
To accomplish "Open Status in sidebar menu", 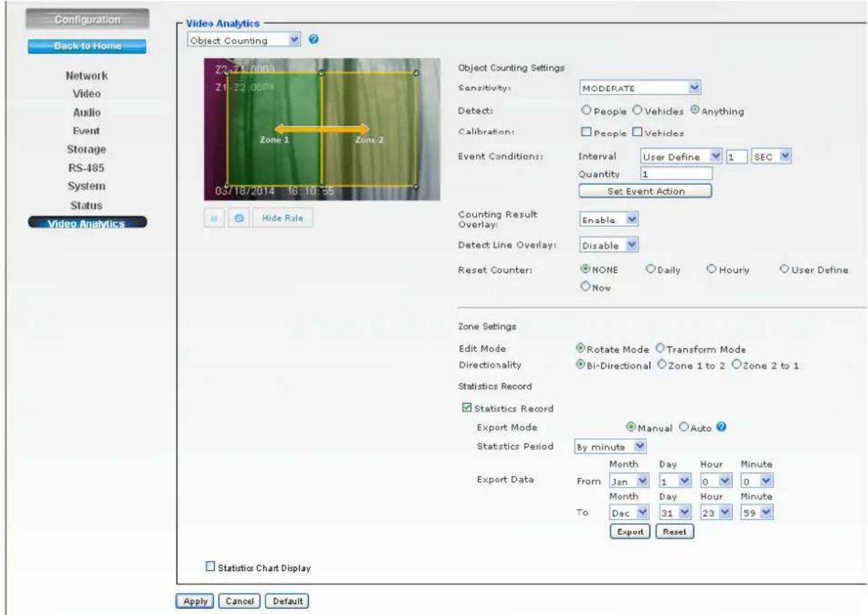I will pyautogui.click(x=88, y=205).
